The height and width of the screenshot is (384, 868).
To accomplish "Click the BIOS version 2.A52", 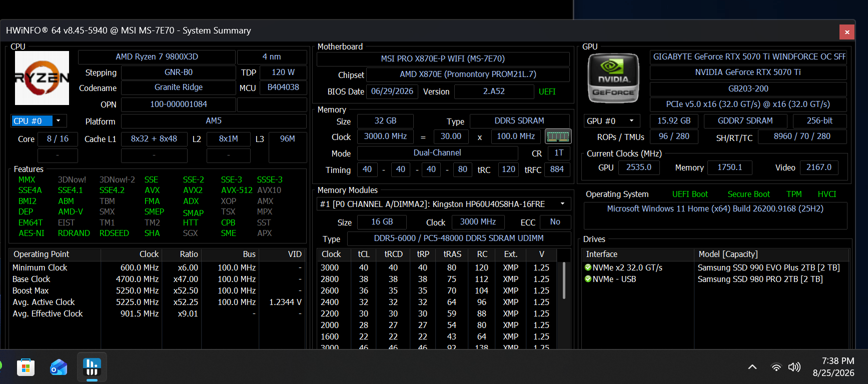I will pos(494,91).
